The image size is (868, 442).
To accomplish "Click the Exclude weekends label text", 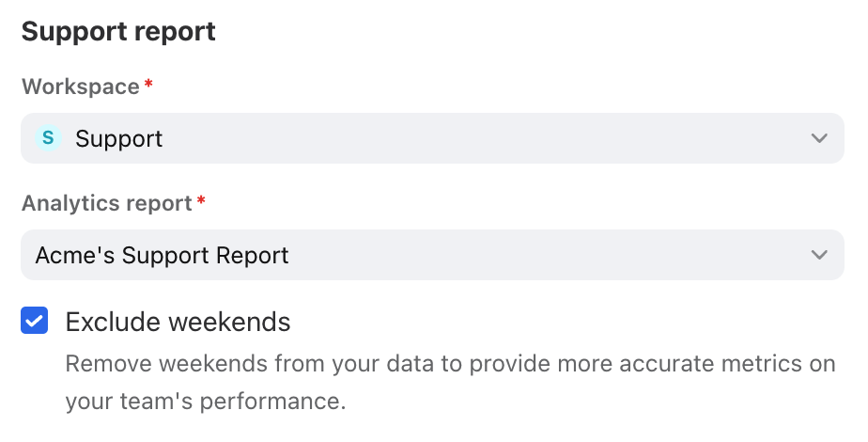I will click(x=178, y=322).
